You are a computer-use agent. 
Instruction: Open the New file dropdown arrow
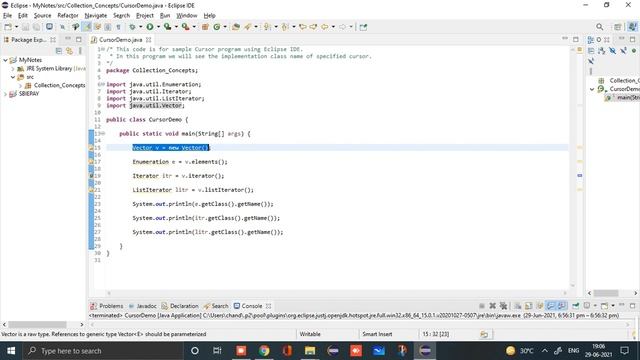[x=16, y=27]
